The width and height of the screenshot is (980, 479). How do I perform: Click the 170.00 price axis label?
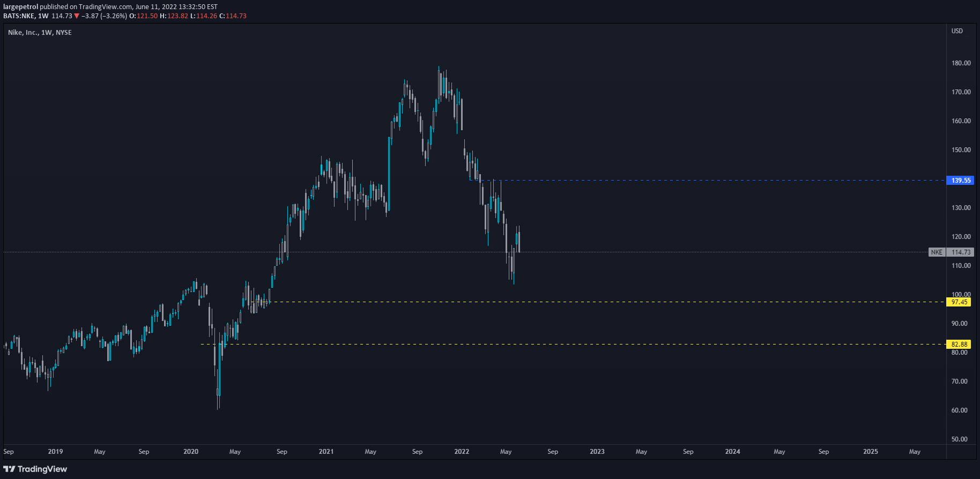coord(961,92)
